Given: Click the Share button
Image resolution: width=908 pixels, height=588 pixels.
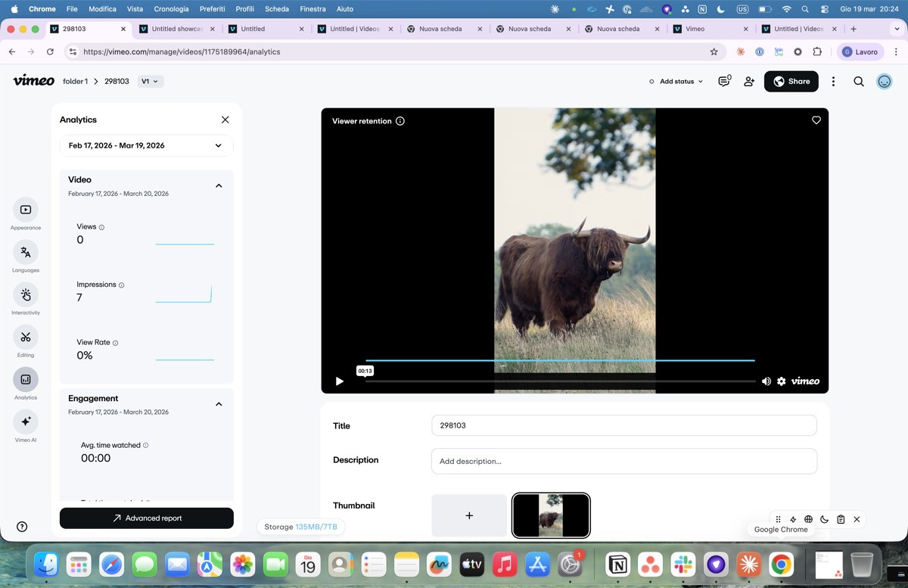Looking at the screenshot, I should pyautogui.click(x=791, y=82).
